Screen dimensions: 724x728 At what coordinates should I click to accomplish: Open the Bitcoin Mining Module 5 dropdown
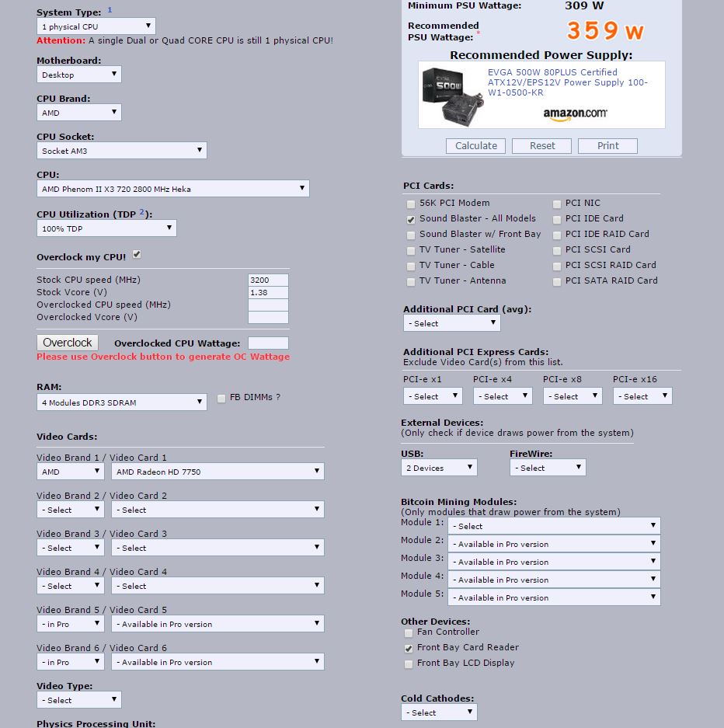pyautogui.click(x=554, y=597)
